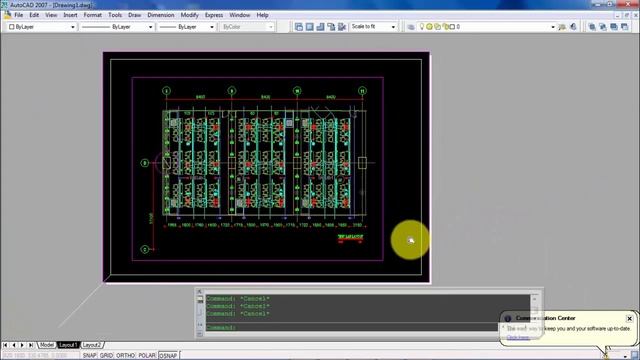
Task: Click the Communication Center info icon
Action: (508, 318)
